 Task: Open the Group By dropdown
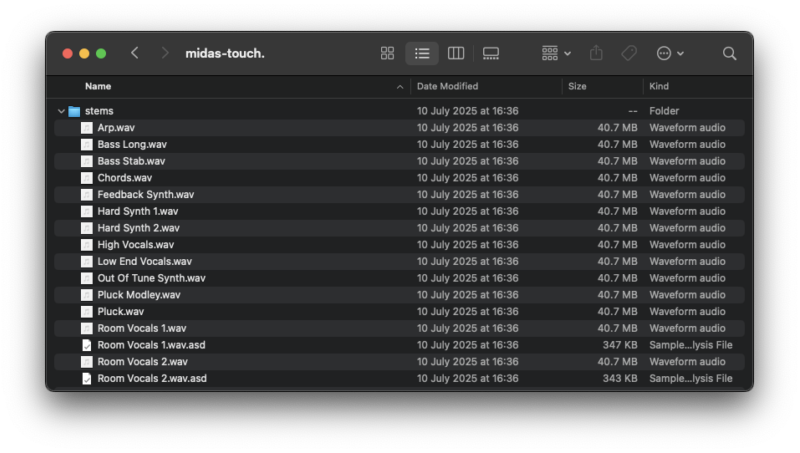pyautogui.click(x=556, y=53)
